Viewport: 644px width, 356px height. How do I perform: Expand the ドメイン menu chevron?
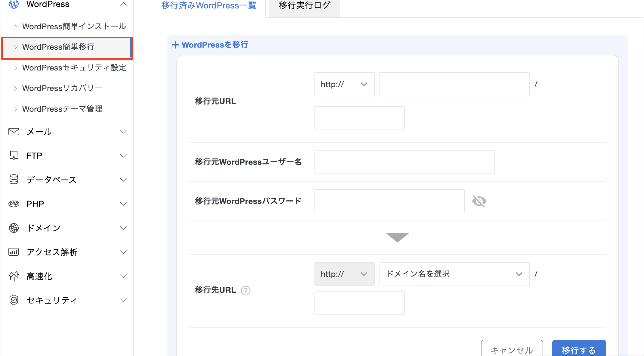point(123,228)
